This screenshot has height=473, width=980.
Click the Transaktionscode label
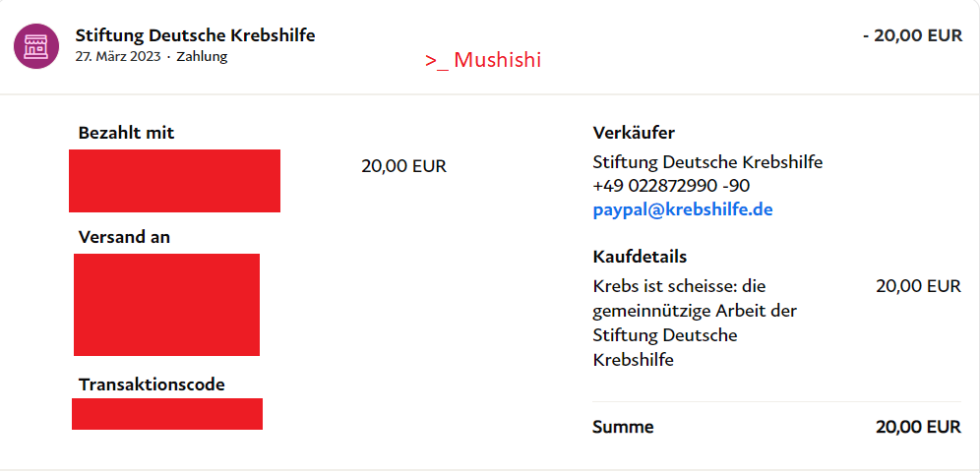[x=152, y=384]
